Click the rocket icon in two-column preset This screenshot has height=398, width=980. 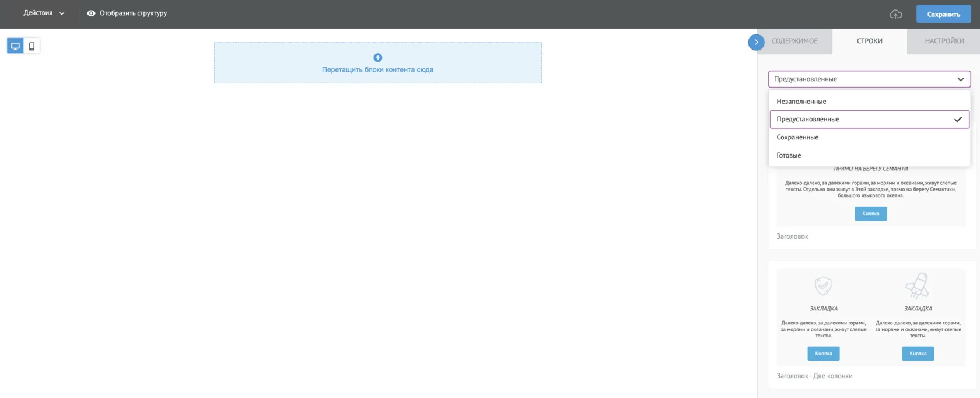coord(917,285)
